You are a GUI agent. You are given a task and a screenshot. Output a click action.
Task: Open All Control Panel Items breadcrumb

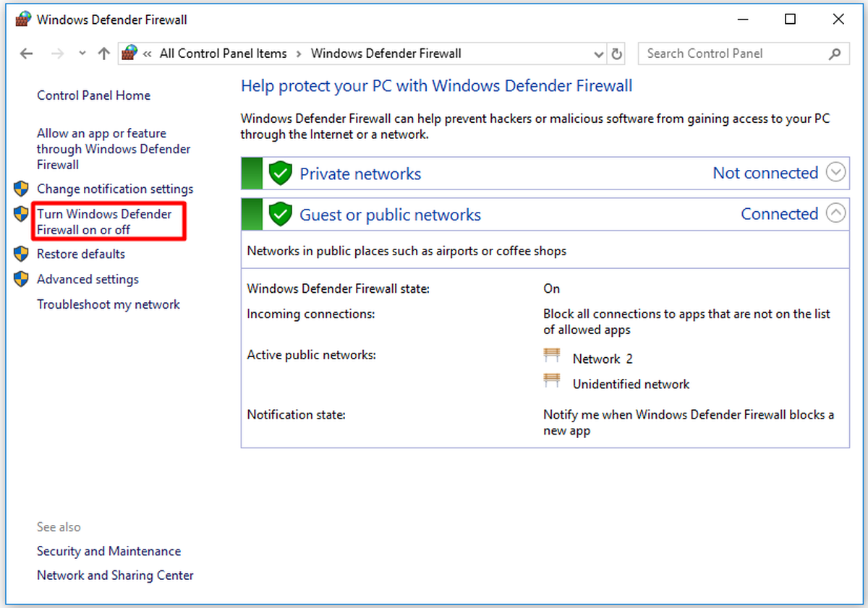tap(224, 53)
